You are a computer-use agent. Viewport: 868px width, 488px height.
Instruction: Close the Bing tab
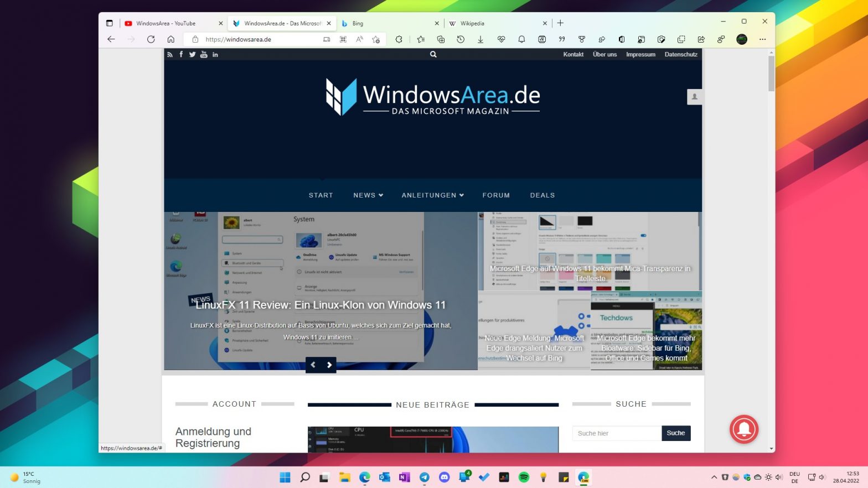[x=437, y=23]
